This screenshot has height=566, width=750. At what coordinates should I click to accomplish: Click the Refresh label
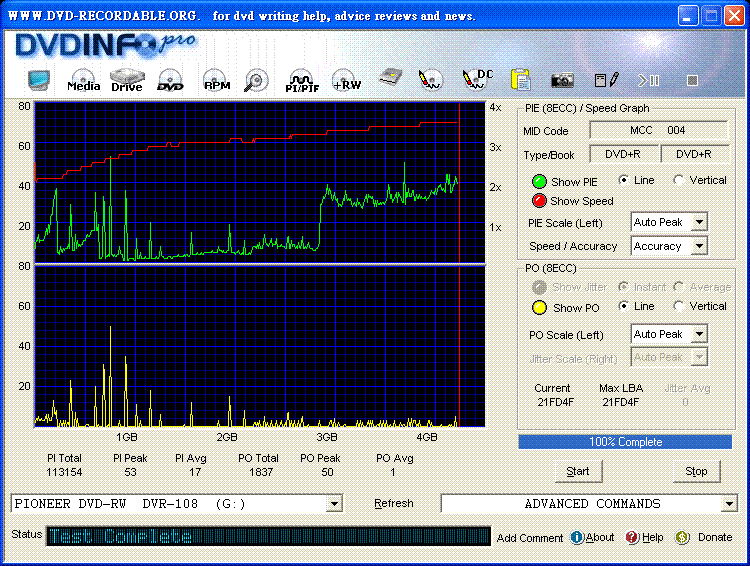click(393, 504)
